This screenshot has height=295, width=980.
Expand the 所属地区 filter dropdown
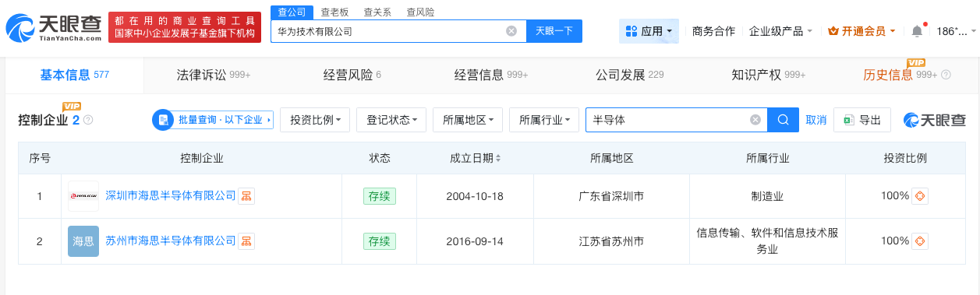click(468, 120)
